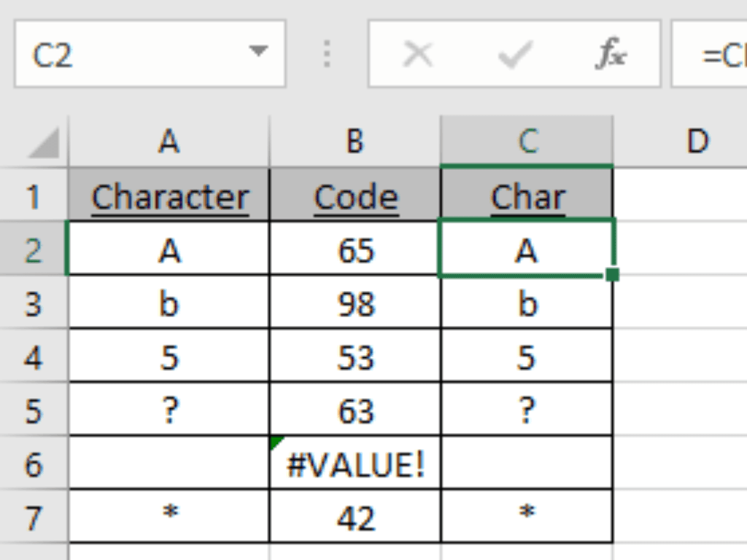747x560 pixels.
Task: Select cell B2 containing 65
Action: tap(355, 251)
